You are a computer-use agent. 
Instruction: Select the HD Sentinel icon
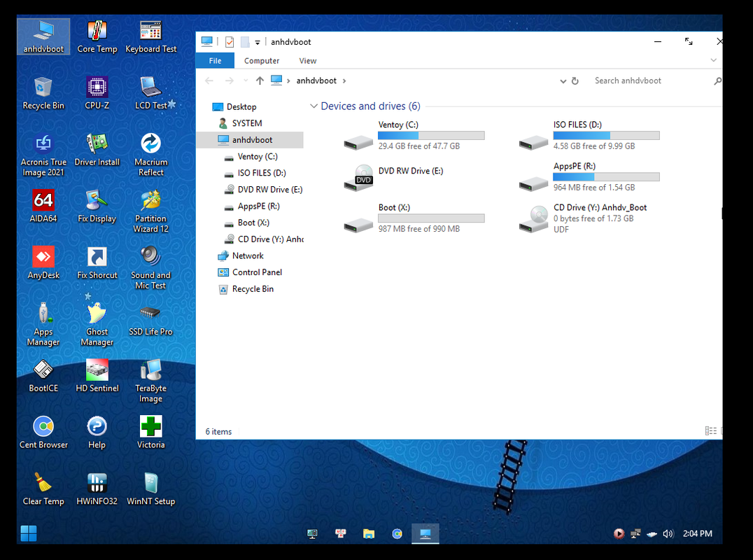pyautogui.click(x=97, y=376)
